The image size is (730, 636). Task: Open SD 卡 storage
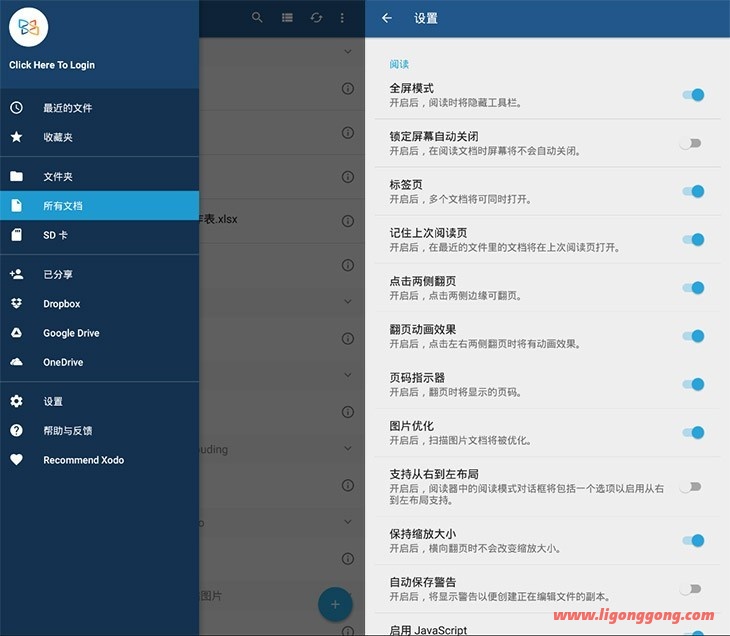(x=100, y=235)
